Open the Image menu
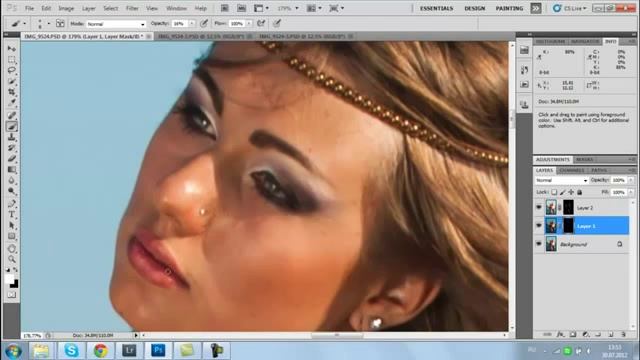Image resolution: width=640 pixels, height=360 pixels. pos(66,8)
